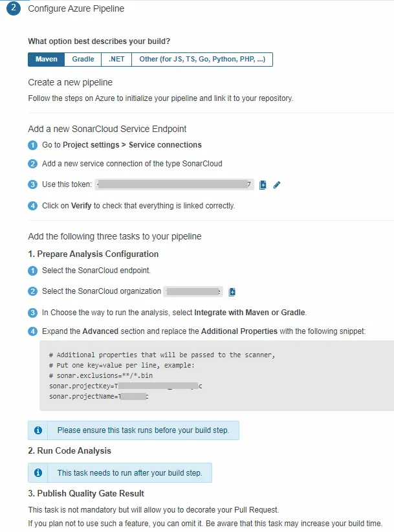Click number 1 badge beside 'Go to Project settings'
Image resolution: width=394 pixels, height=532 pixels.
(x=33, y=145)
